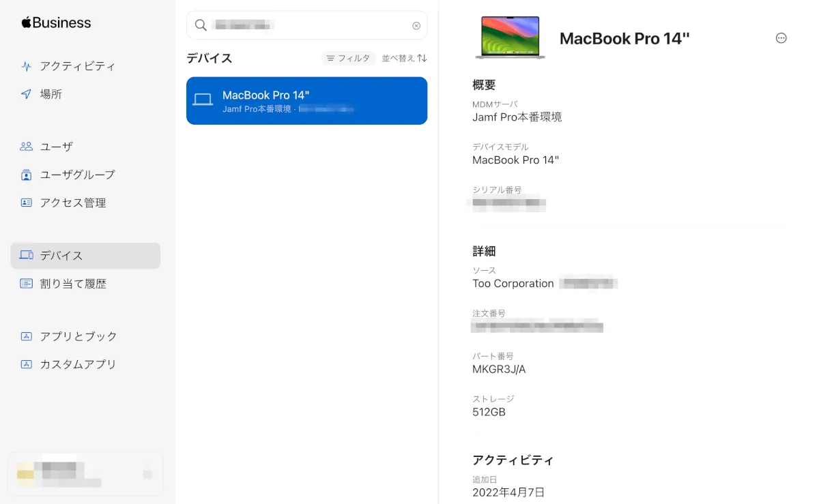Open 割り当て履歴 list icon
819x504 pixels.
pyautogui.click(x=26, y=284)
